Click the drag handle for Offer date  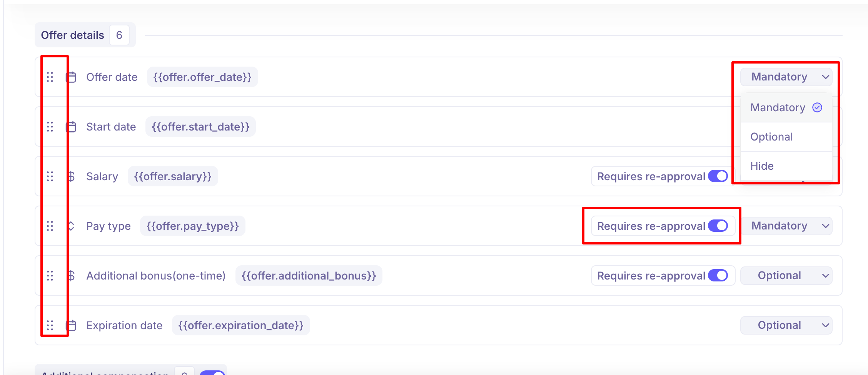50,77
